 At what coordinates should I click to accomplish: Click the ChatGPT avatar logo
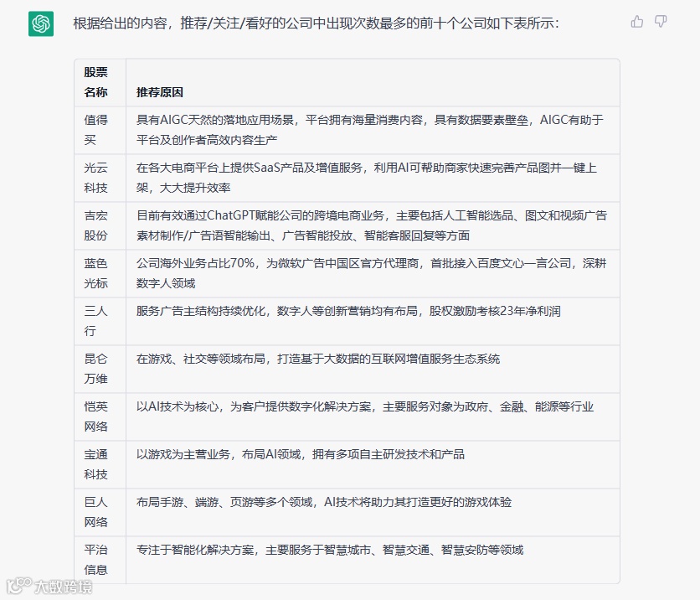(41, 23)
